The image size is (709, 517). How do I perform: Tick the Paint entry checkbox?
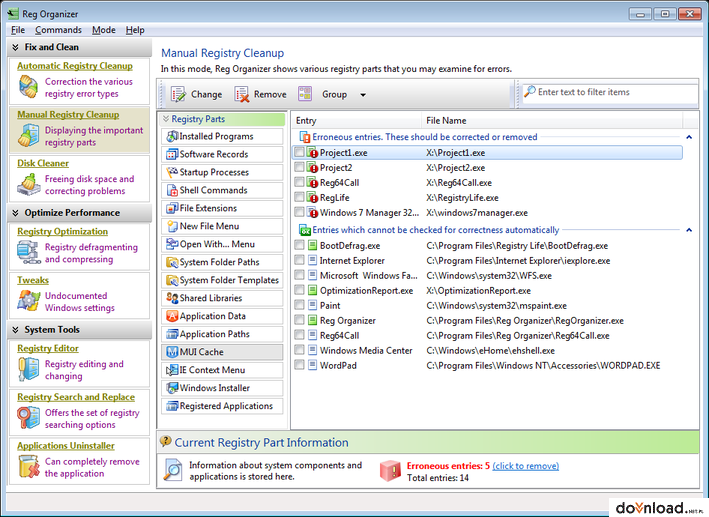(299, 305)
